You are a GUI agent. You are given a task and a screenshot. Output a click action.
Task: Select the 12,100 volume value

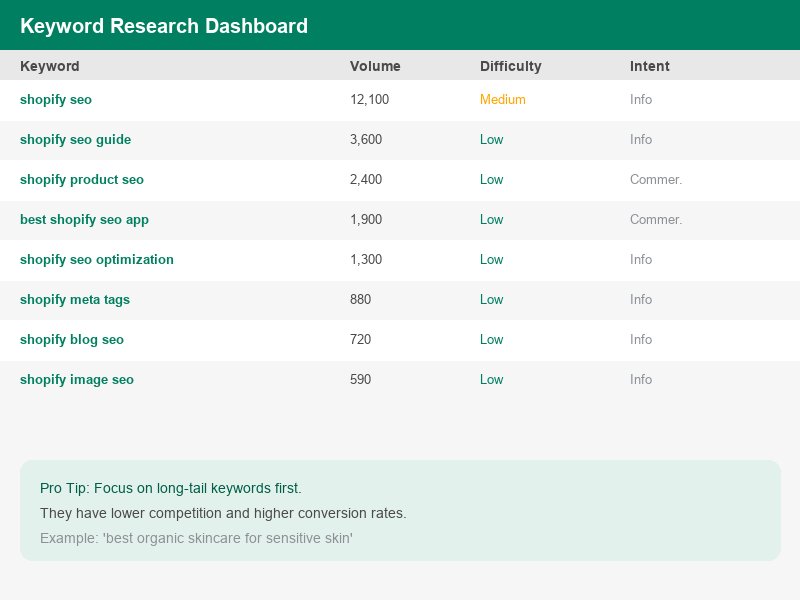pyautogui.click(x=369, y=99)
